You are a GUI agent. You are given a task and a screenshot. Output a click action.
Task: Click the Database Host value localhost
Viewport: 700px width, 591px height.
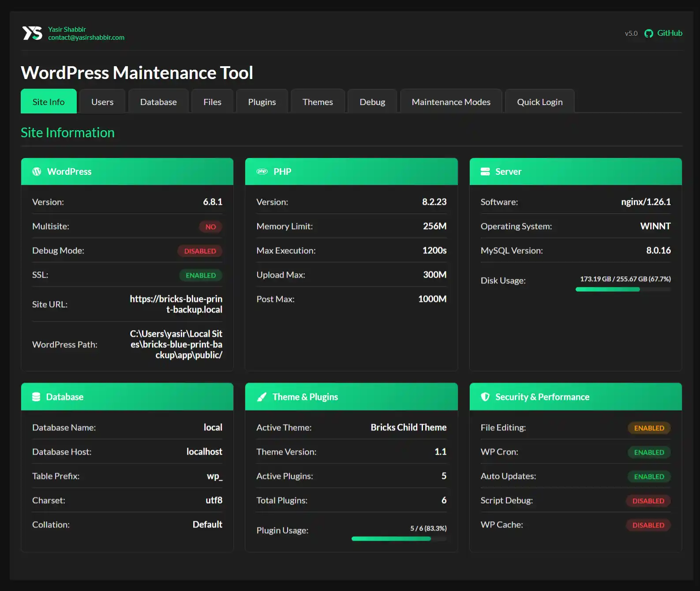204,452
